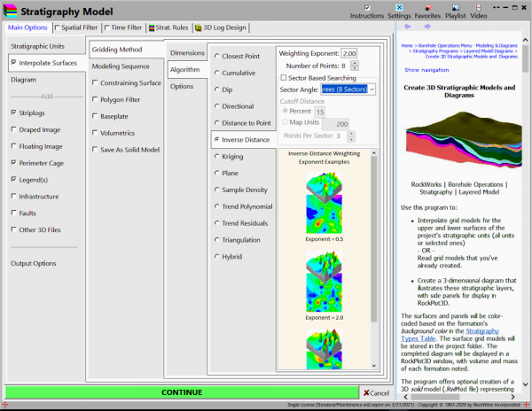Enable Sector Based Searching checkbox
The width and height of the screenshot is (532, 411).
284,78
